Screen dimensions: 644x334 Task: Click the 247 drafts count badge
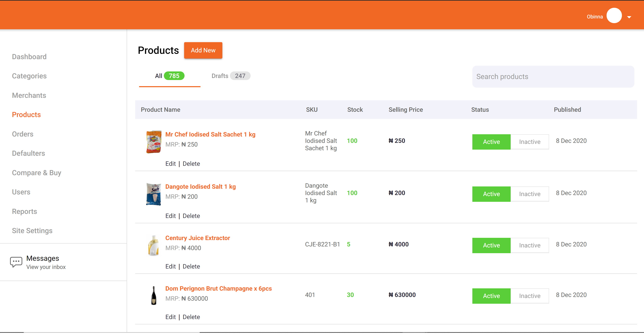point(240,76)
